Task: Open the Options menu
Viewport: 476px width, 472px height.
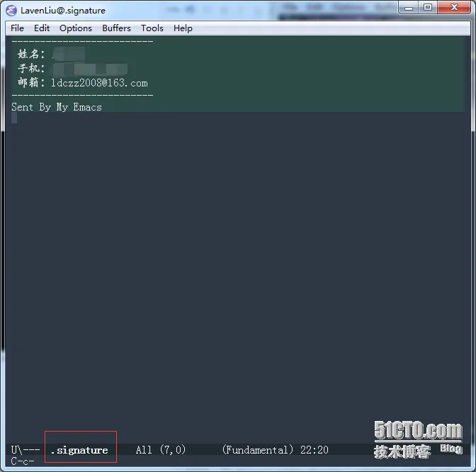Action: click(76, 28)
